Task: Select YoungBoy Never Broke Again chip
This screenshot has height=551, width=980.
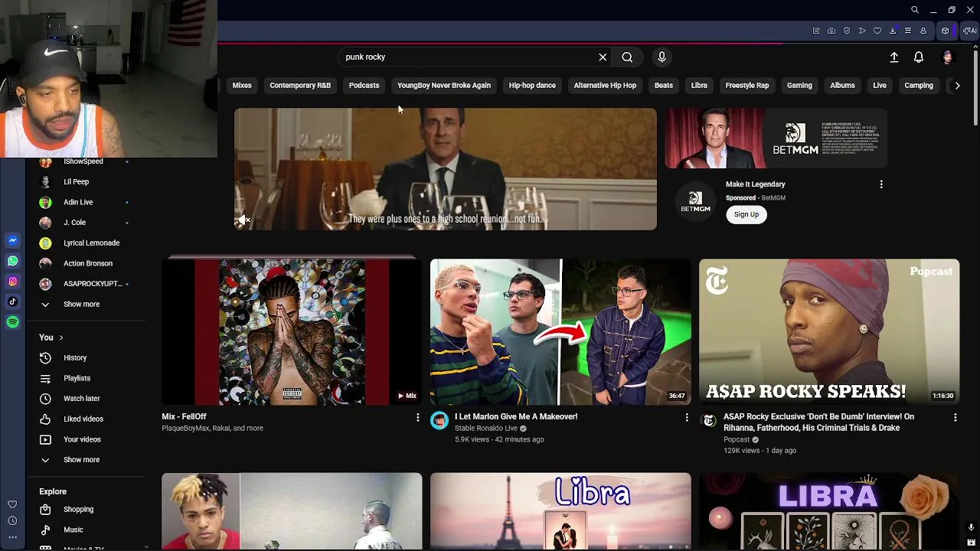Action: pos(444,86)
